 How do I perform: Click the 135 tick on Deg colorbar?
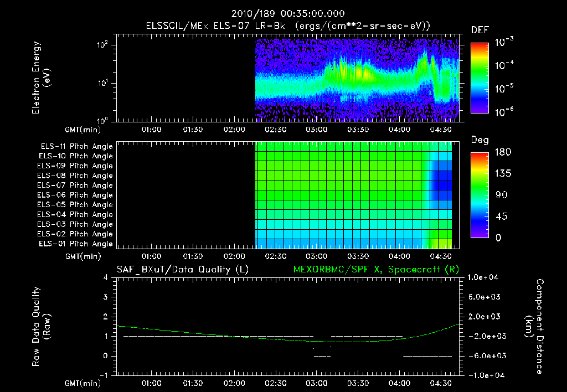point(503,174)
